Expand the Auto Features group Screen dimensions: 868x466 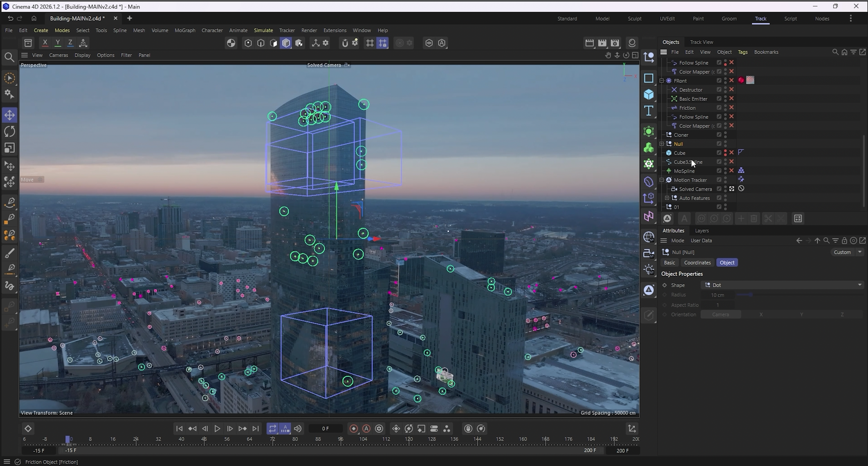coord(667,198)
